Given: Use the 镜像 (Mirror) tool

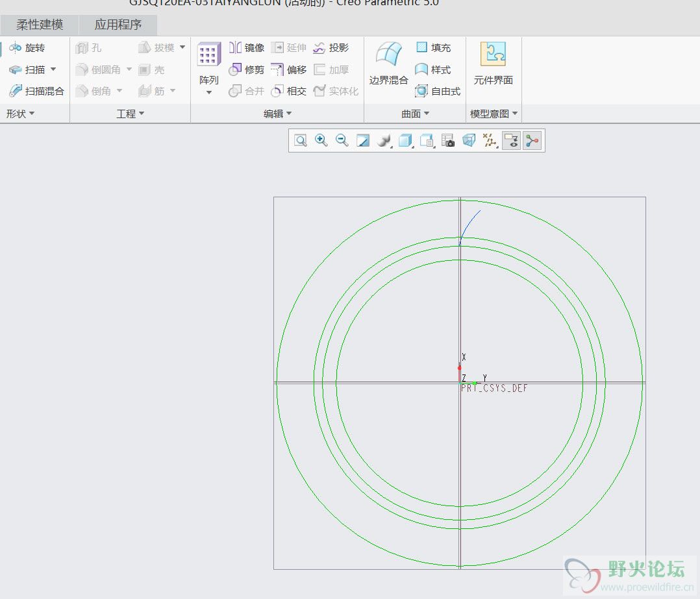Looking at the screenshot, I should [247, 48].
